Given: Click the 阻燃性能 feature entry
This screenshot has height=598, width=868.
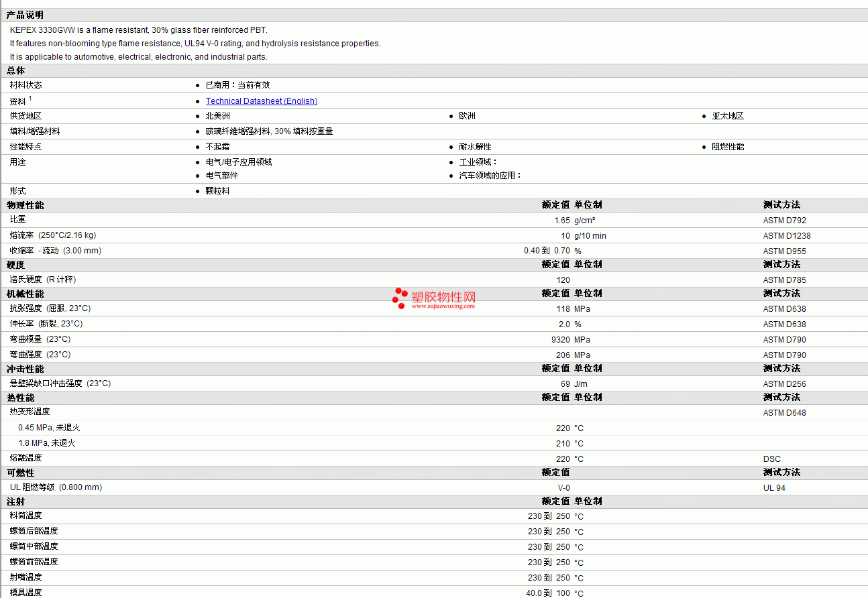Looking at the screenshot, I should (x=728, y=147).
